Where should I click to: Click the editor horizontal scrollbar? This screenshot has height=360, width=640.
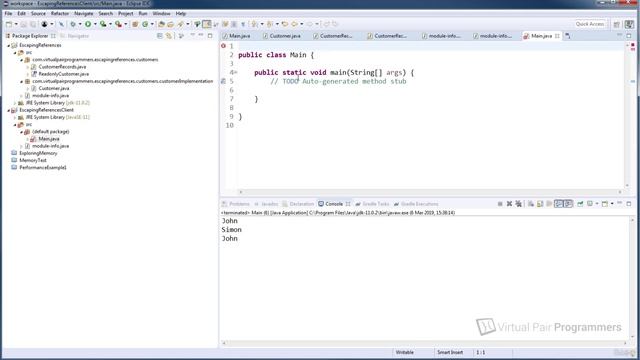pos(430,192)
